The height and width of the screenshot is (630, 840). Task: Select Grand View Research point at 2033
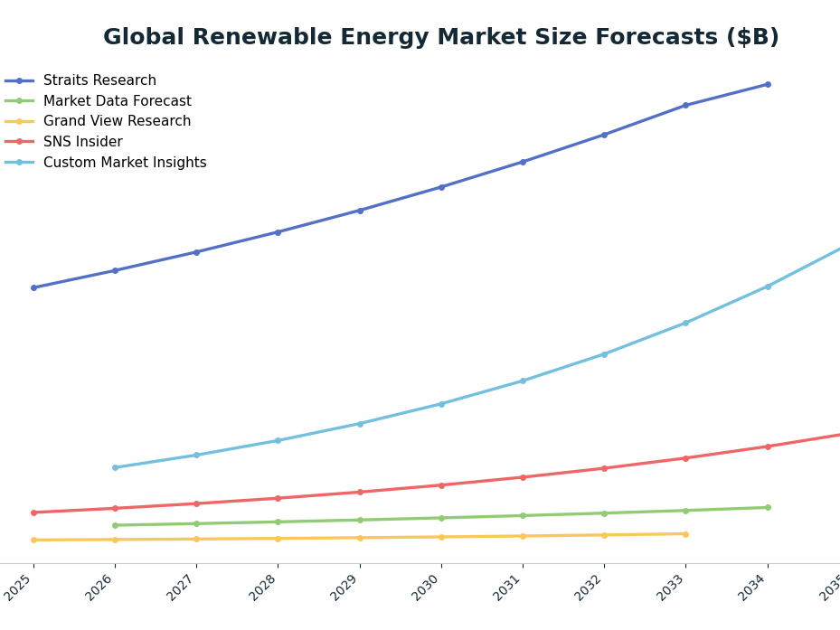click(x=685, y=534)
